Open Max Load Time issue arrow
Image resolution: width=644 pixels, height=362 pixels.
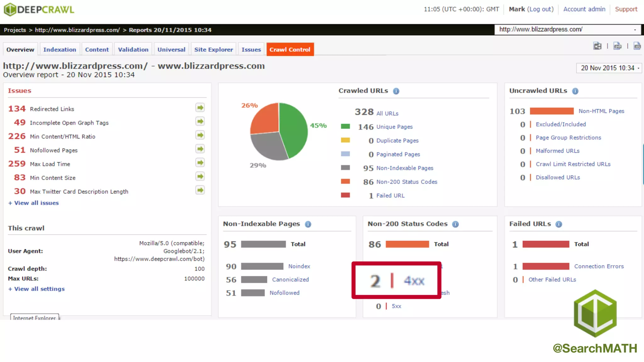(200, 163)
